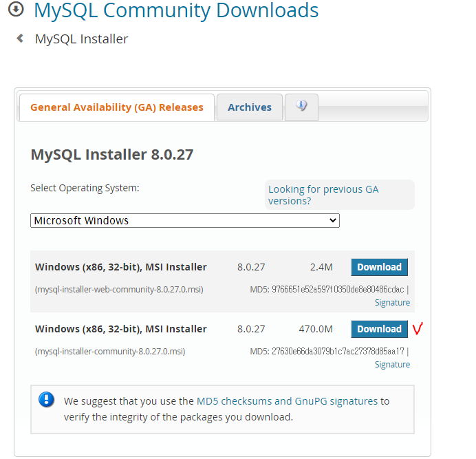Screen dimensions: 476x459
Task: Click the MySQL Community Downloads heading
Action: coord(176,10)
